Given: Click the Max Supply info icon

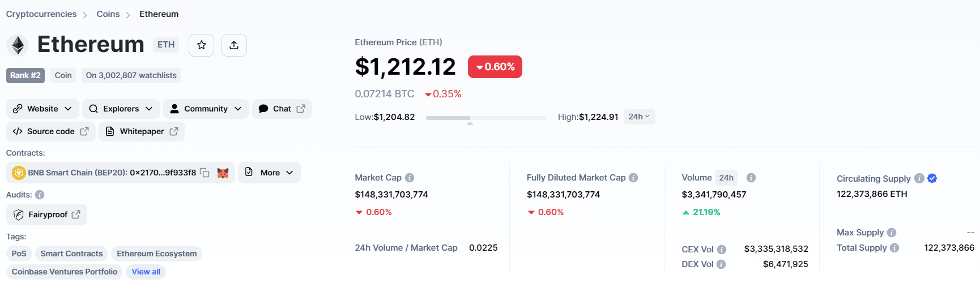Looking at the screenshot, I should point(892,233).
